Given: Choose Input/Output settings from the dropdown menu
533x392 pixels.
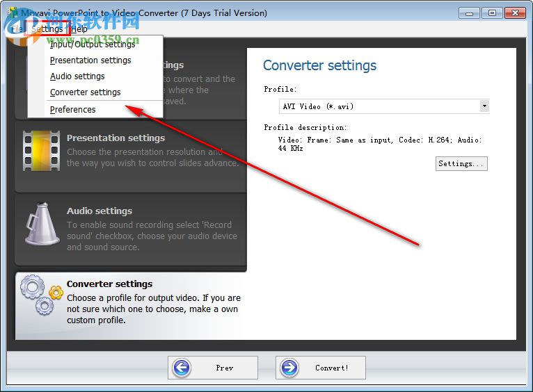Looking at the screenshot, I should point(93,44).
